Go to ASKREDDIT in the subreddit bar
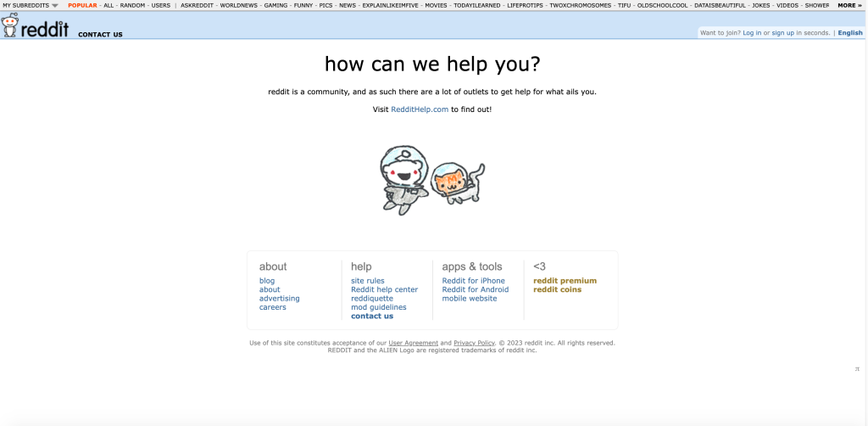The height and width of the screenshot is (426, 868). (197, 5)
